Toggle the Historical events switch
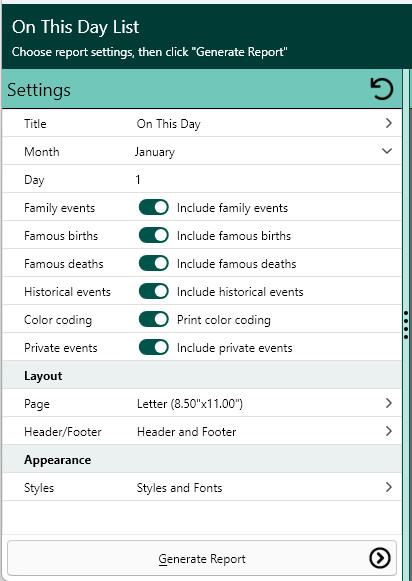 click(154, 291)
